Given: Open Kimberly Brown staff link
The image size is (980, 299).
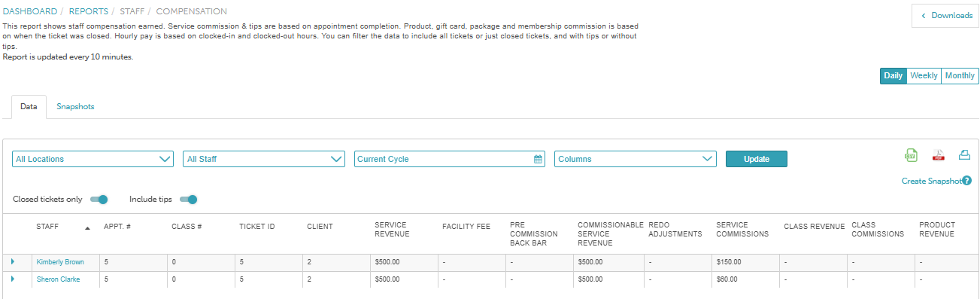Looking at the screenshot, I should tap(60, 262).
